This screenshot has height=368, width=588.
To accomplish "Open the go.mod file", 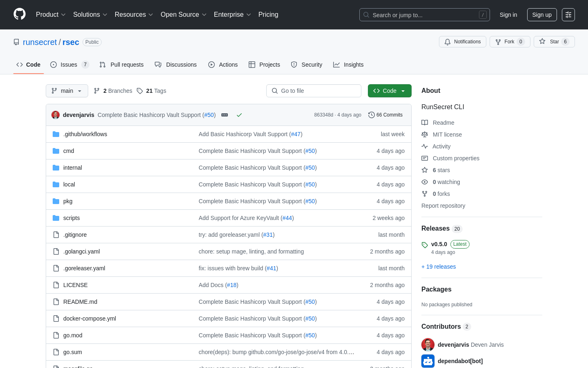I will tap(73, 335).
